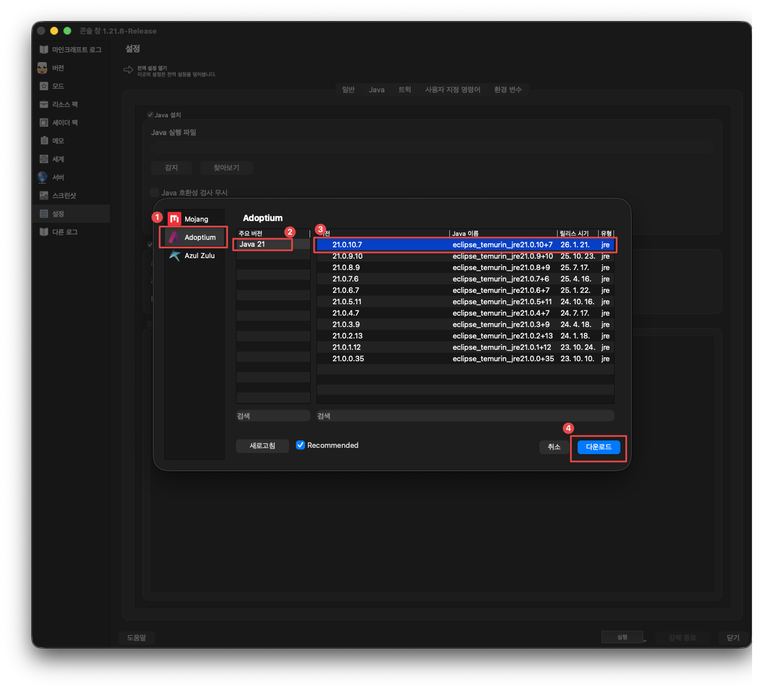Click the 취소 button in dialog

(554, 447)
